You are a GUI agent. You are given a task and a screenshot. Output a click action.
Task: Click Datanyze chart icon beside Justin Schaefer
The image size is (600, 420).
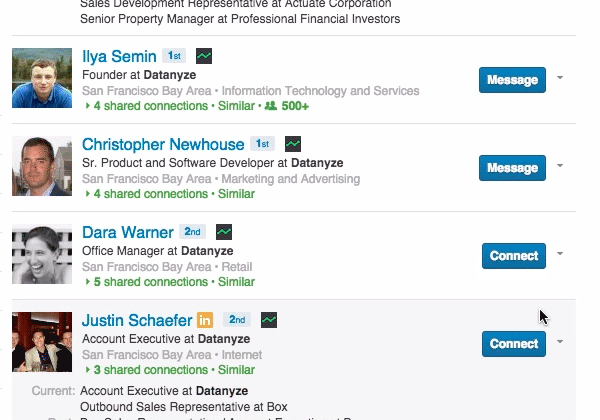point(269,320)
